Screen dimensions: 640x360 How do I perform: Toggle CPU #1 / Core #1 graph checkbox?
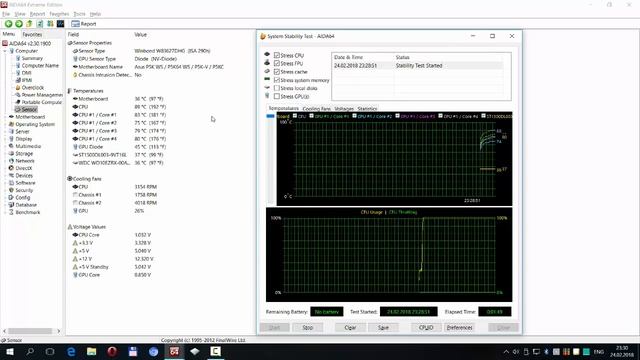point(311,116)
